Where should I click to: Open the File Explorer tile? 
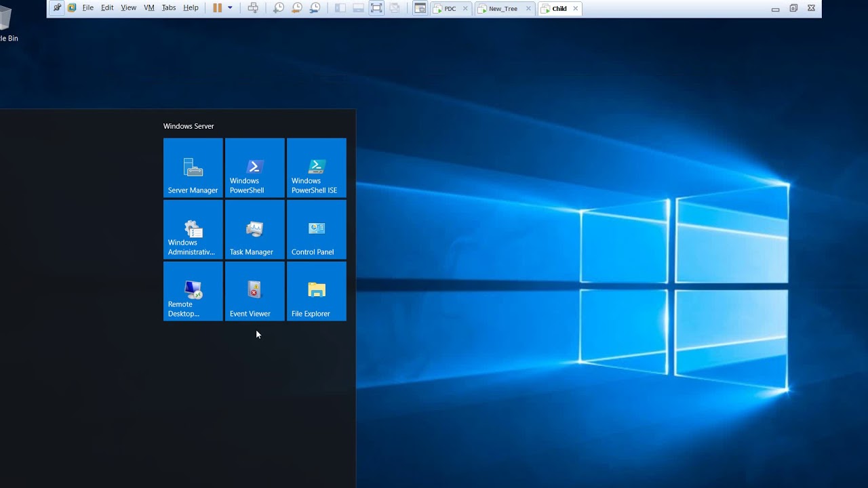click(x=317, y=291)
